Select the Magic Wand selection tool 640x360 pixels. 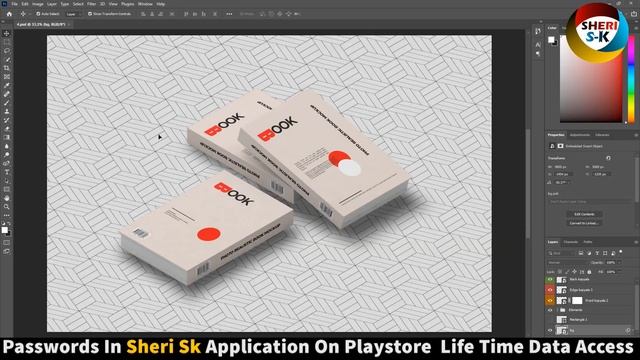[x=7, y=60]
